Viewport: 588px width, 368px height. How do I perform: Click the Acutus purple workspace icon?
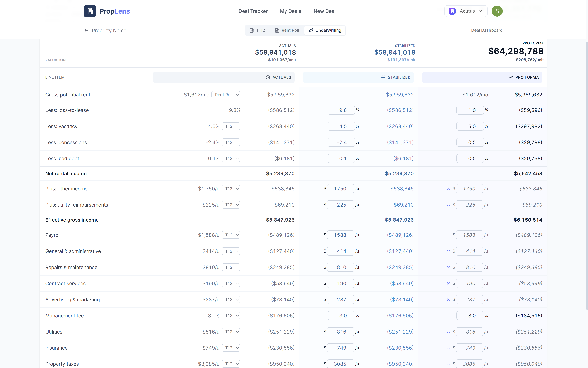tap(452, 11)
